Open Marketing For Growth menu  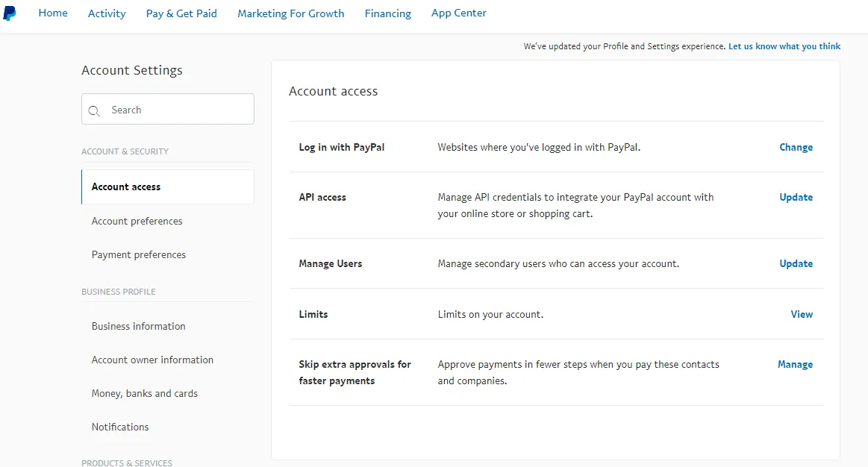pyautogui.click(x=290, y=13)
